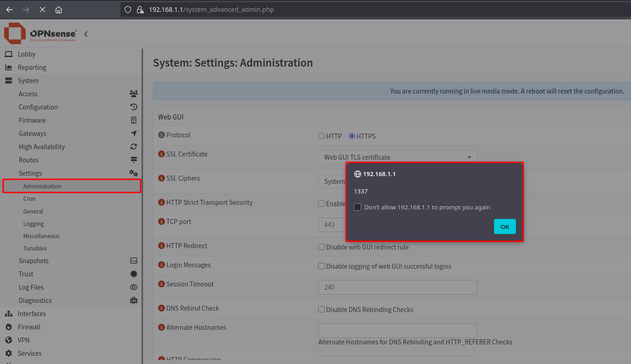Select the HTTPS protocol radio button
The image size is (631, 364).
352,136
